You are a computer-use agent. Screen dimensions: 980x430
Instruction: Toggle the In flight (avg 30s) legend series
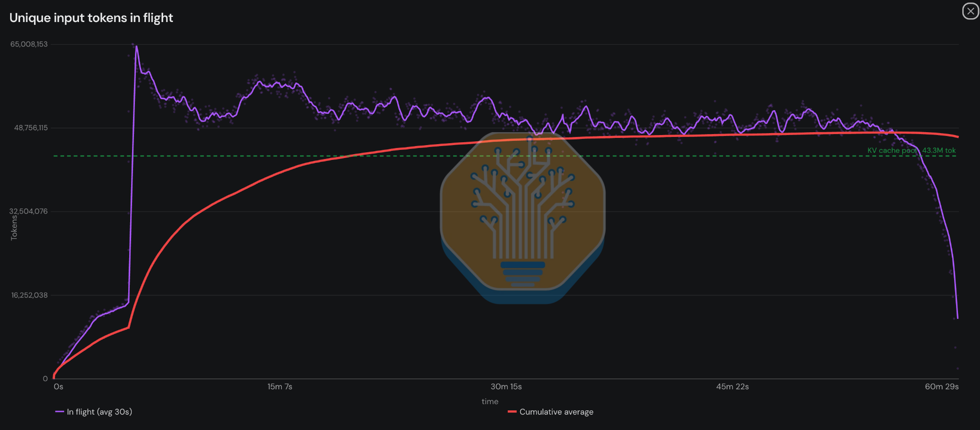tap(94, 412)
